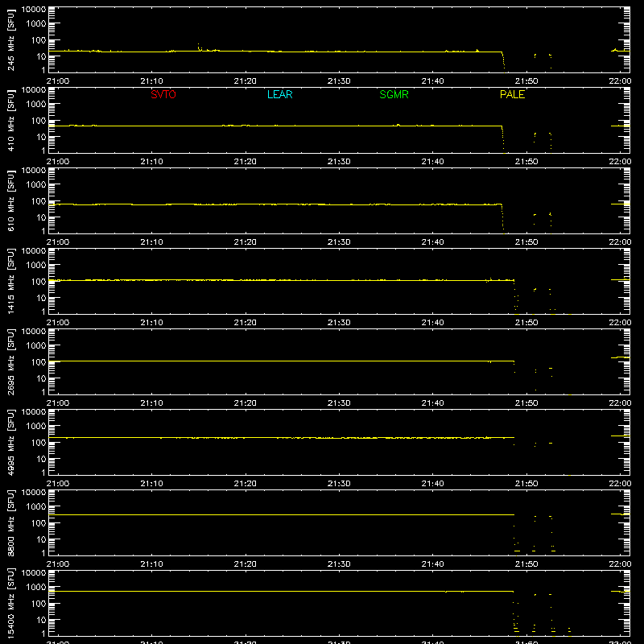Image resolution: width=644 pixels, height=644 pixels.
Task: Click the 10000 tick label on the 8800 MHz axis
Action: coord(34,493)
